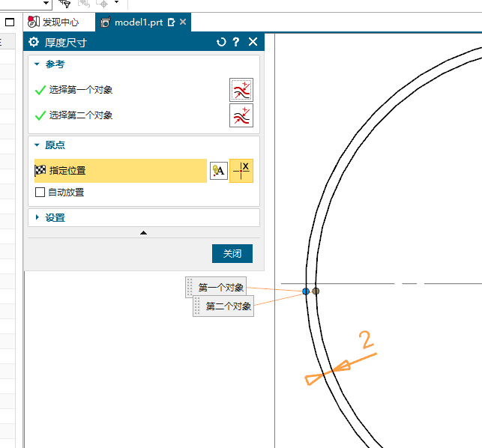Open the annotation alignment tool icon

[218, 171]
